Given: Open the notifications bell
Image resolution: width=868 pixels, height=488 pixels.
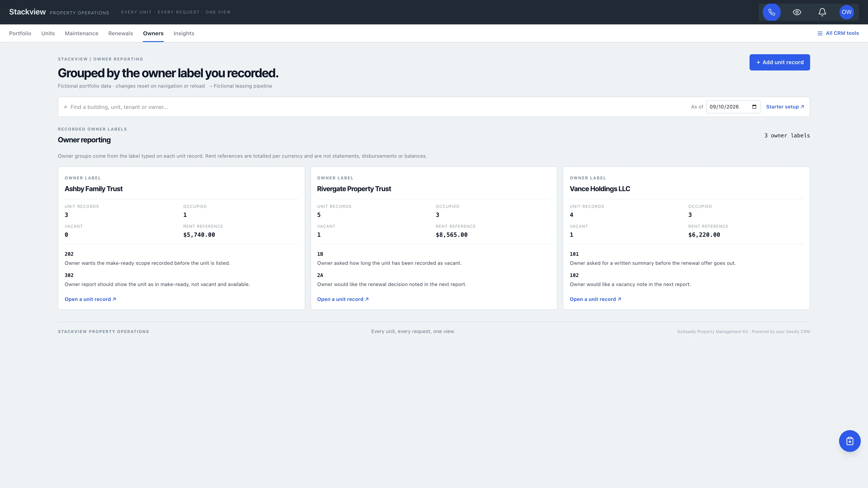Looking at the screenshot, I should click(x=822, y=12).
